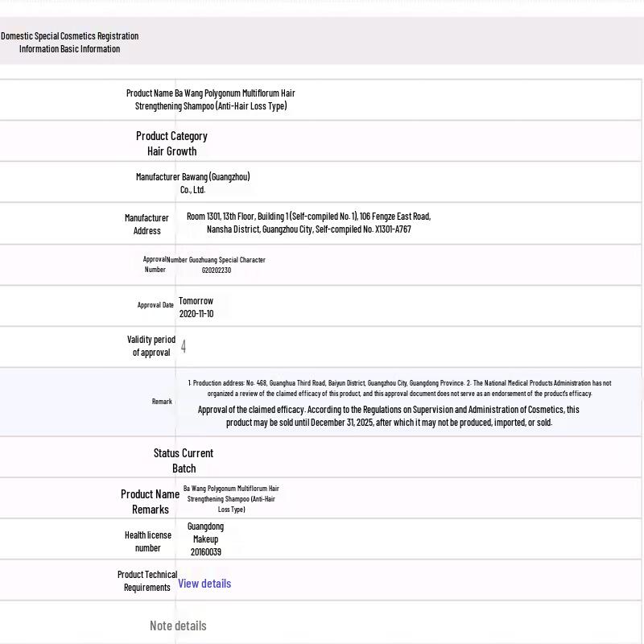
Task: Click the Product Name Remarks label
Action: coord(151,502)
